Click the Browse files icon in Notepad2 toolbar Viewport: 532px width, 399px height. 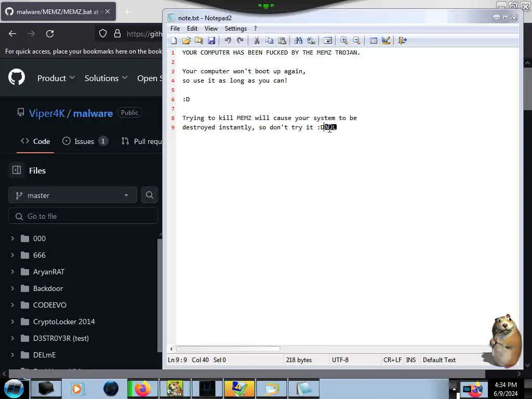click(199, 41)
